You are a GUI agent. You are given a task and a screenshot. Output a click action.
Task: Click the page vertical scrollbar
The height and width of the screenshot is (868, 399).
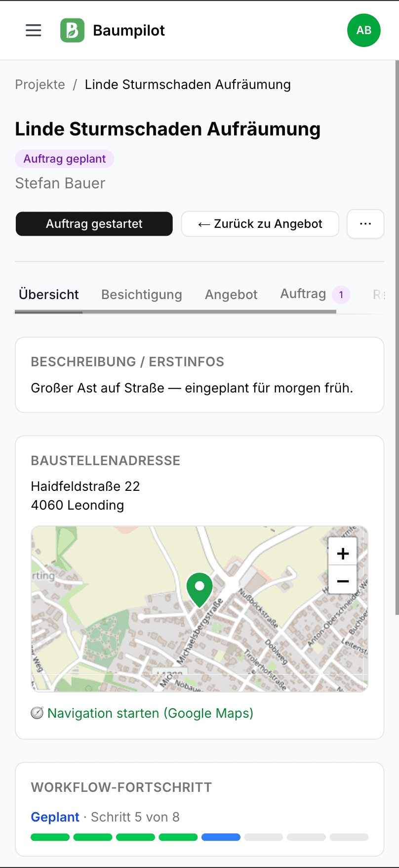(397, 338)
